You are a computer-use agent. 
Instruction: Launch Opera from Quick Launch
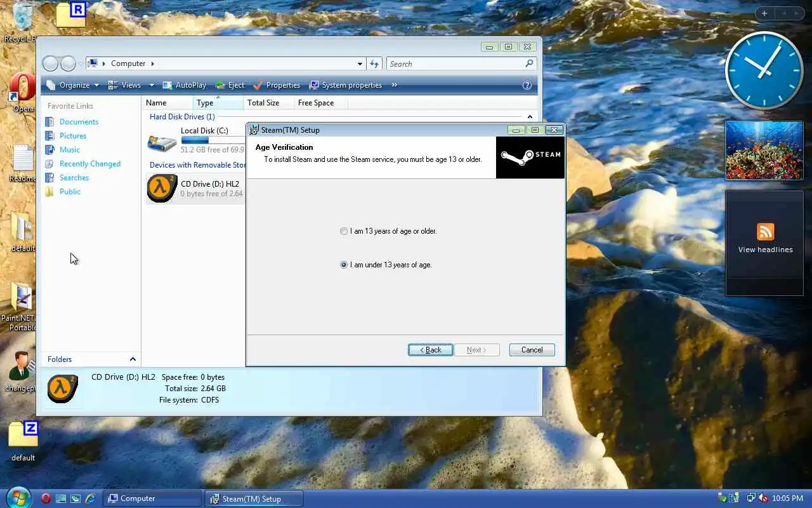click(46, 498)
